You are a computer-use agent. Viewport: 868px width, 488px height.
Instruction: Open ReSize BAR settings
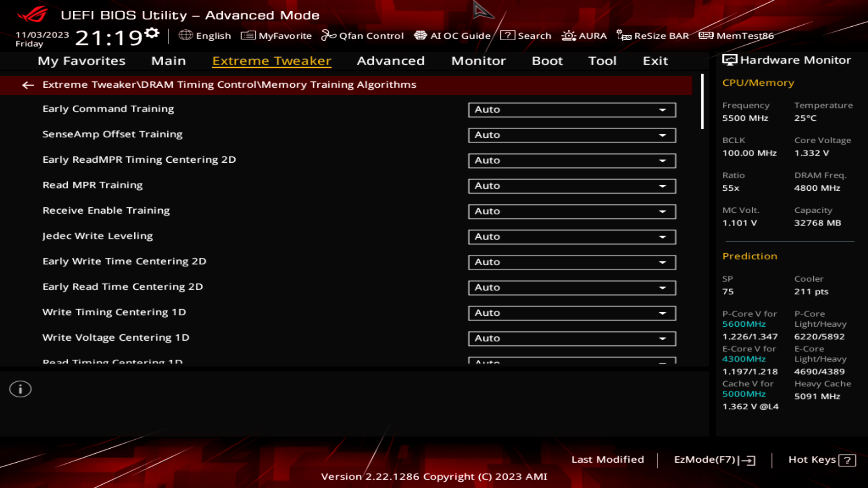[x=654, y=36]
